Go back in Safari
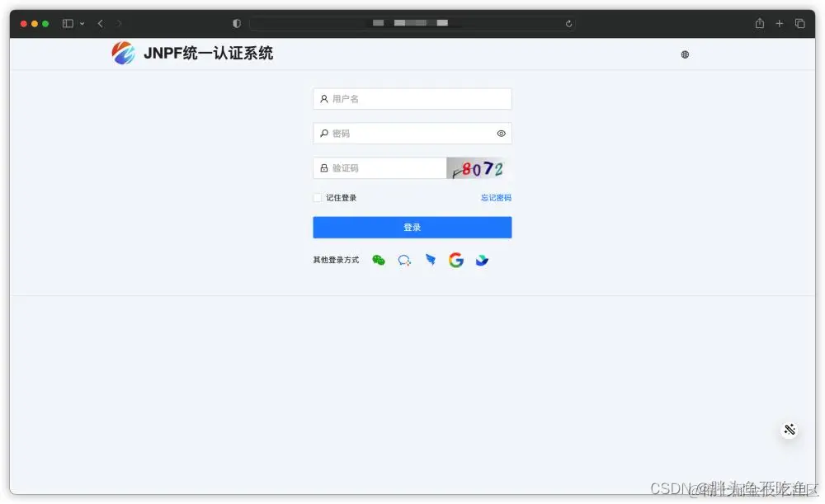Screen dimensions: 825x504 101,23
